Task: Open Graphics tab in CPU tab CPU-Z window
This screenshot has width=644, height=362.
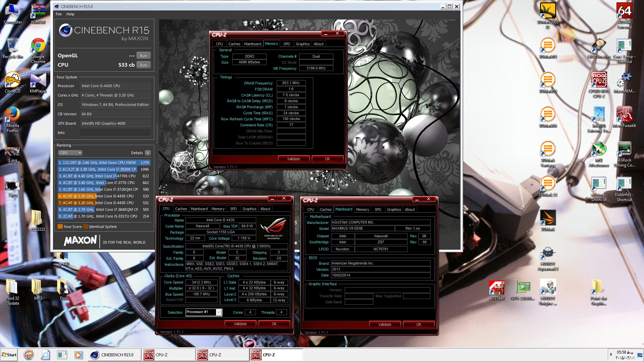Action: 249,209
